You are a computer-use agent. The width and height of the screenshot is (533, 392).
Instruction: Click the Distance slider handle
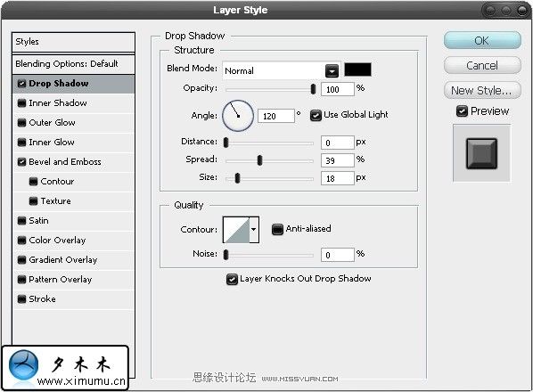point(226,143)
